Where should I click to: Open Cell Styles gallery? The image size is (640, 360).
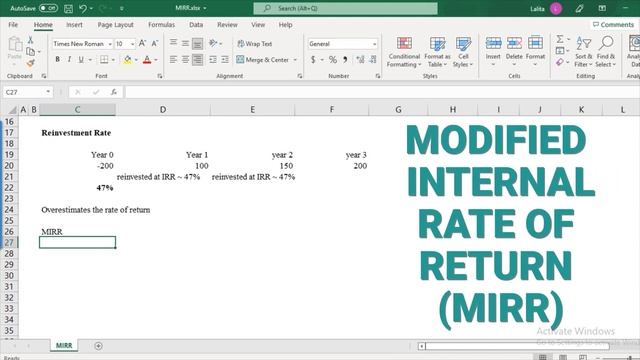coord(463,52)
